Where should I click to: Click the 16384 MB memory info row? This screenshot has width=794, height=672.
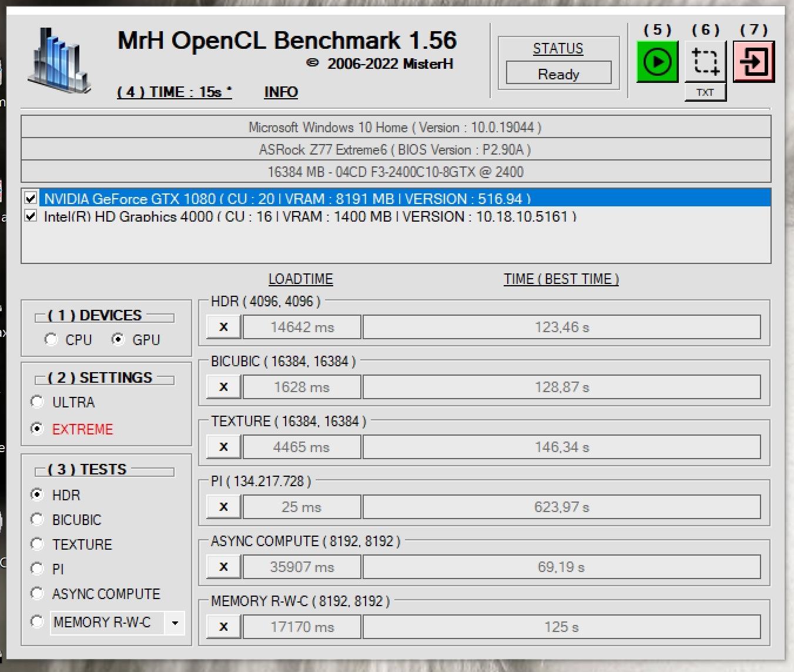tap(396, 172)
